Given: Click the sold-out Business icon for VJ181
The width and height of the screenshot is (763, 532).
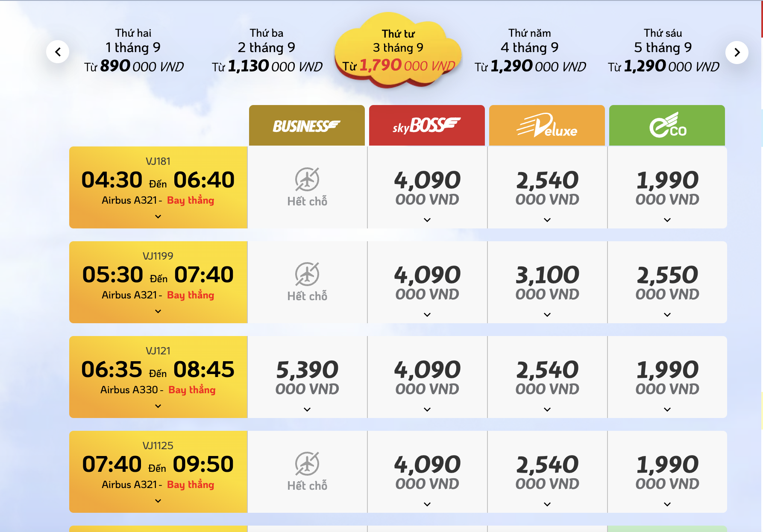Looking at the screenshot, I should pyautogui.click(x=307, y=180).
